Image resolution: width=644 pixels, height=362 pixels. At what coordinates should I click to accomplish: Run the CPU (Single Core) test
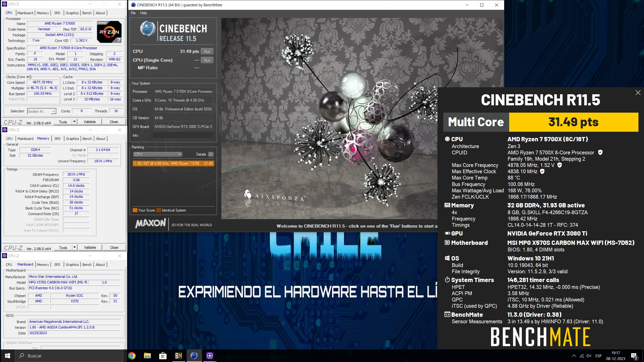(x=207, y=60)
